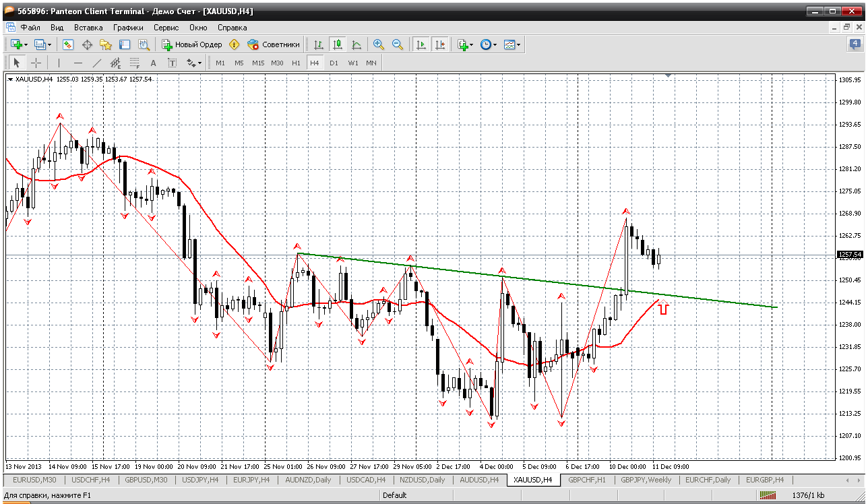Switch timeframe to M30
Image resolution: width=868 pixels, height=504 pixels.
[277, 63]
